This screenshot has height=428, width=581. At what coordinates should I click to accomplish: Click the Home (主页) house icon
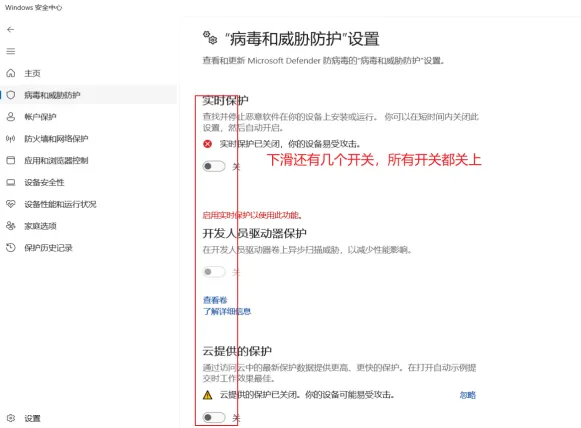click(11, 73)
